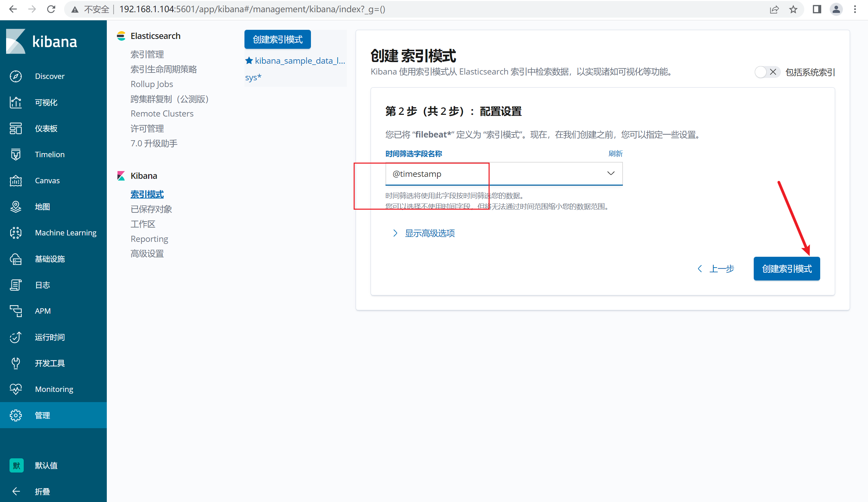The width and height of the screenshot is (868, 502).
Task: Open Remote Clusters menu item
Action: point(162,113)
